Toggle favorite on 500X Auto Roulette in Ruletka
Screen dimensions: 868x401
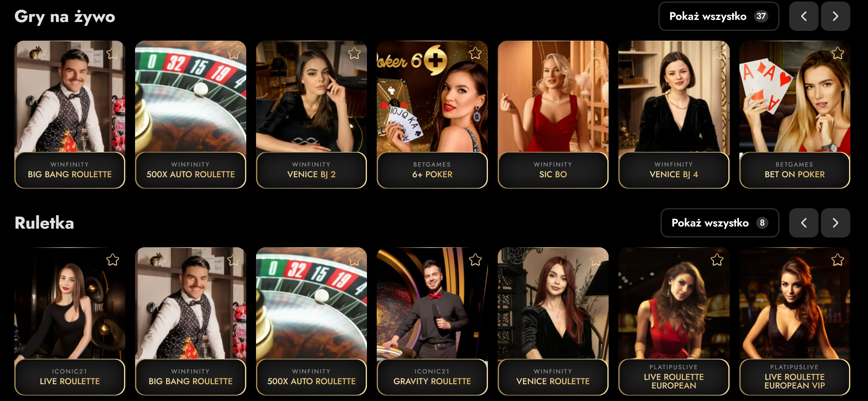(x=354, y=260)
